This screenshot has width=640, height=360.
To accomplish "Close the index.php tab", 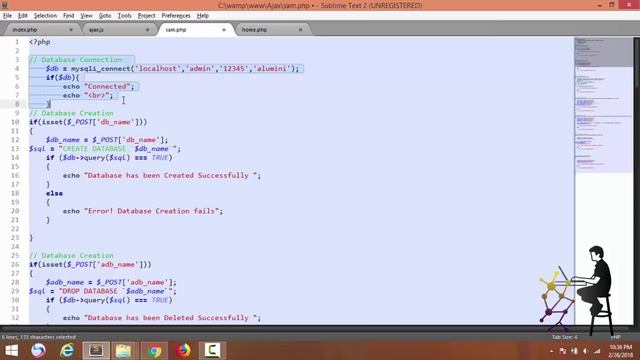I will 71,30.
